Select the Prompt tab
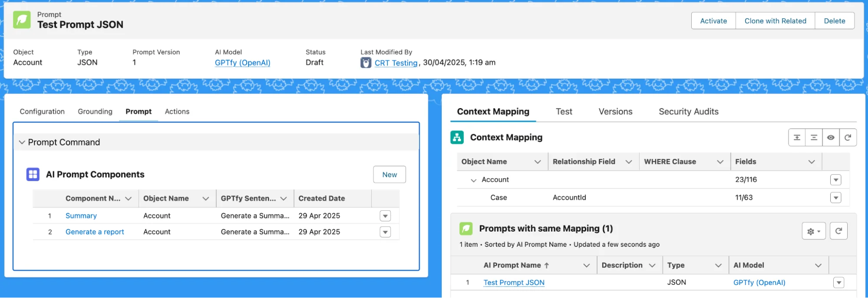This screenshot has width=868, height=298. 139,112
